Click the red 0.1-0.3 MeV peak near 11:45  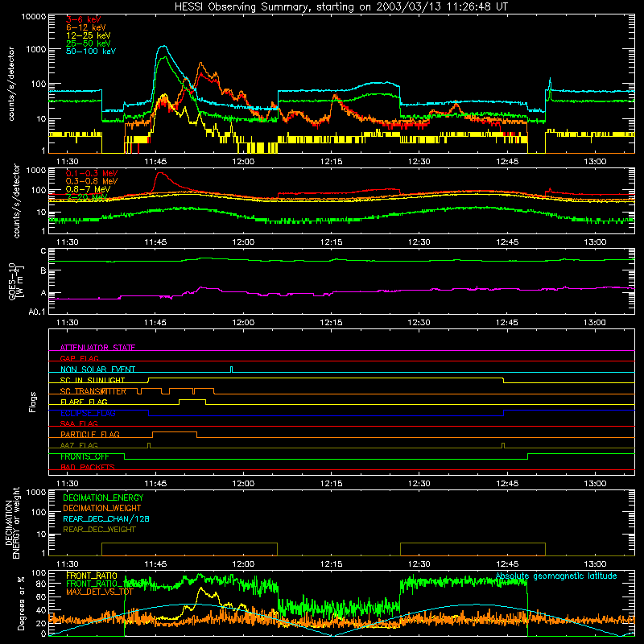(159, 173)
